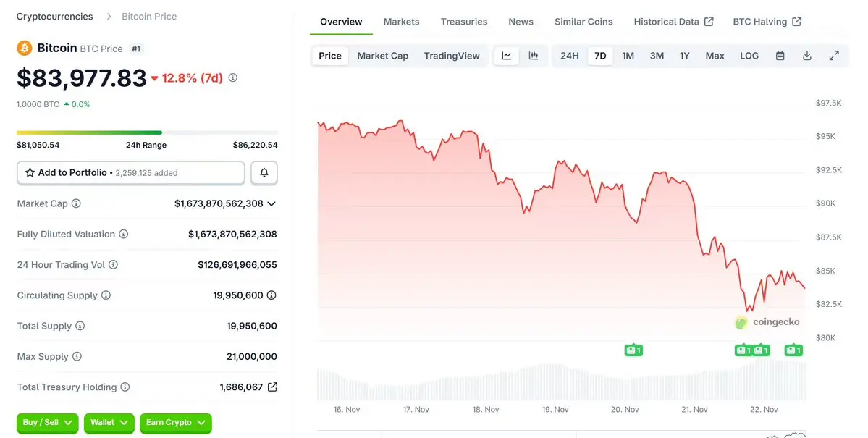Switch to line chart view icon
The image size is (868, 438).
[507, 56]
